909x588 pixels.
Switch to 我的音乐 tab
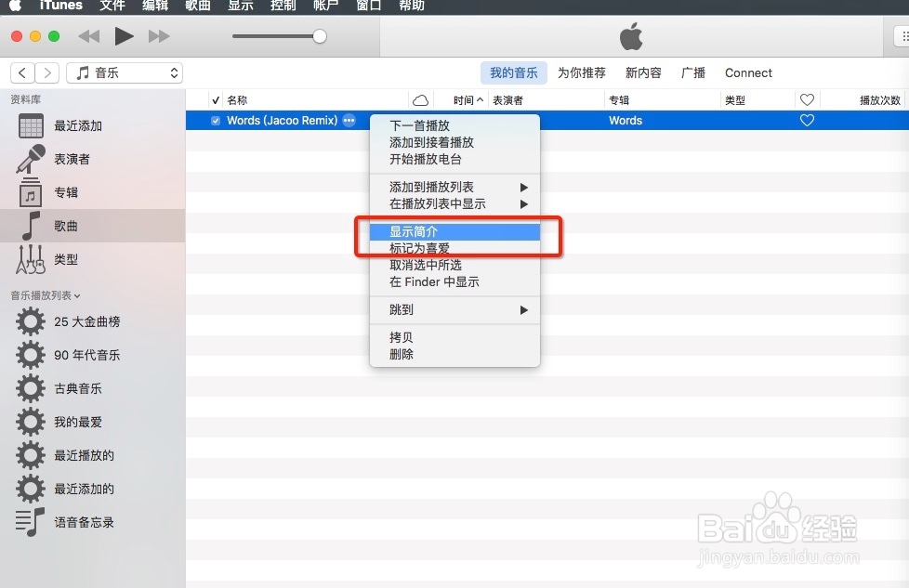click(x=514, y=73)
